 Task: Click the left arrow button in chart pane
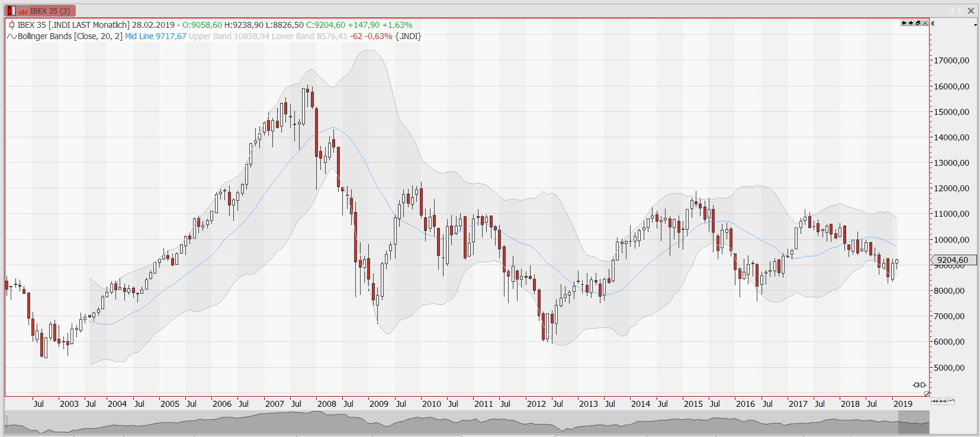click(904, 23)
